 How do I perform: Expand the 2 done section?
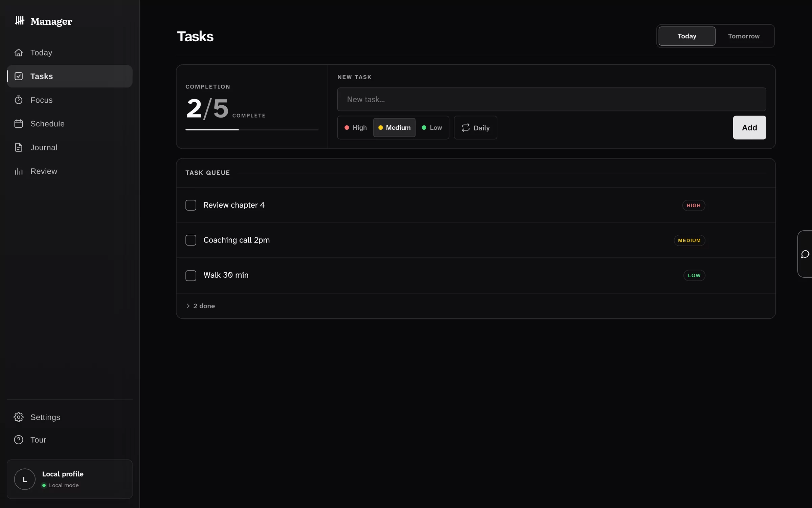tap(201, 306)
